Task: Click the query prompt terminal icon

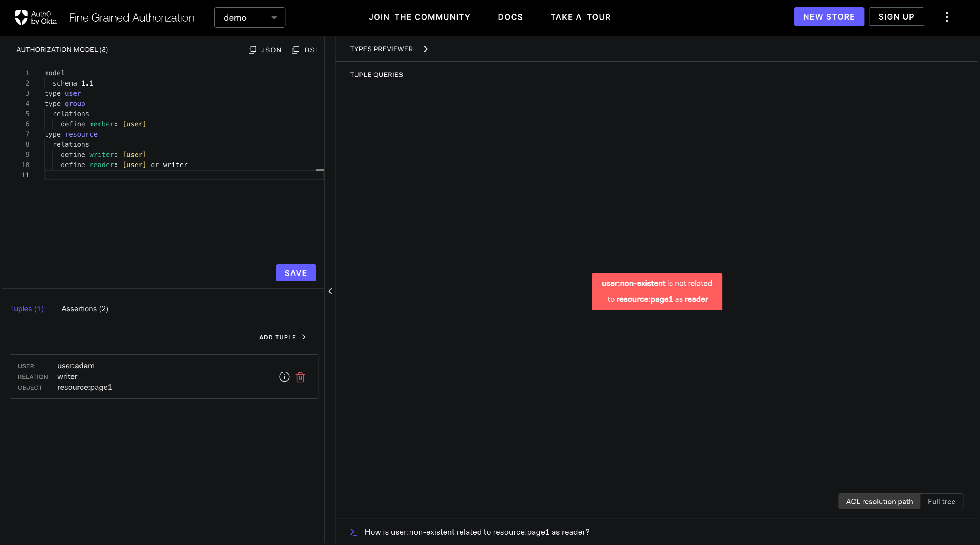Action: point(354,532)
